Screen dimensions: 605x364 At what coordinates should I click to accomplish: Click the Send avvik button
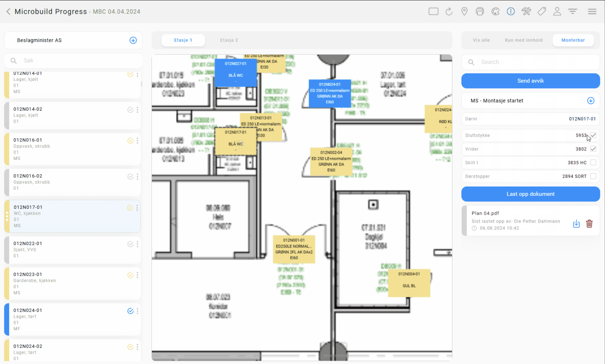coord(530,81)
